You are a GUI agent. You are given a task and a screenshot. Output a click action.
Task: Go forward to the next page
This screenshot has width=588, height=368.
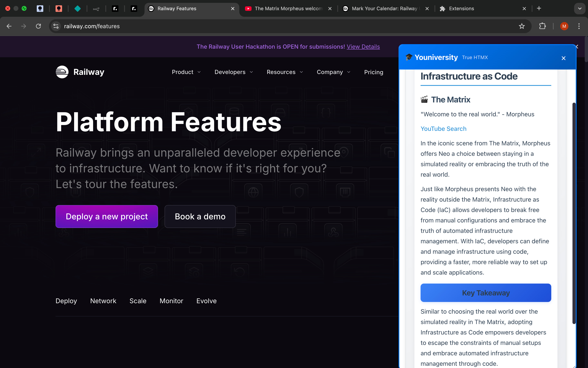point(23,26)
